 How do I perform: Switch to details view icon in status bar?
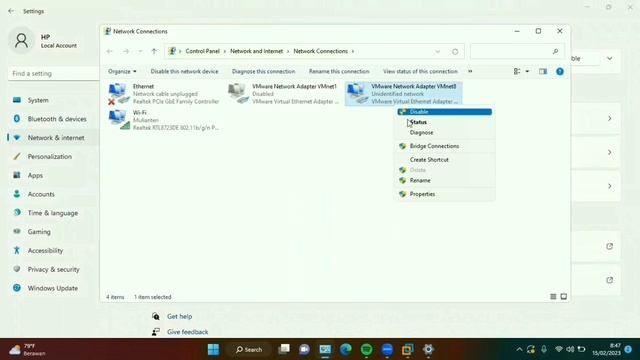(x=553, y=297)
